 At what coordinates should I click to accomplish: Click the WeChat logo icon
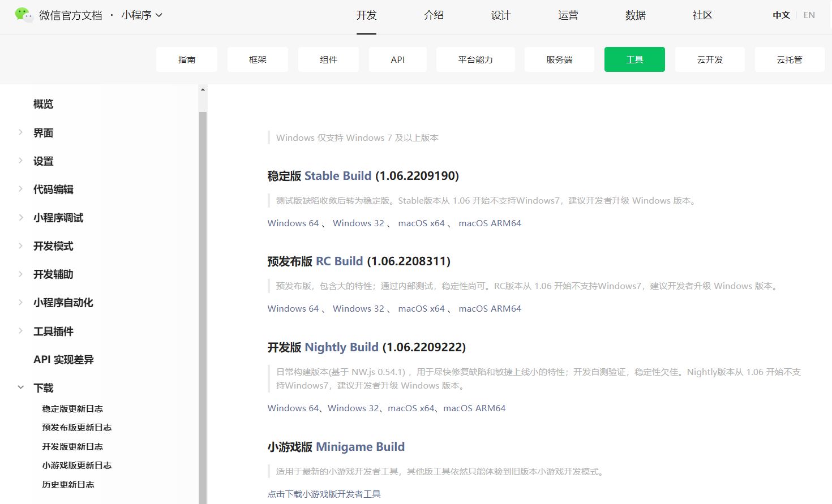pyautogui.click(x=24, y=15)
